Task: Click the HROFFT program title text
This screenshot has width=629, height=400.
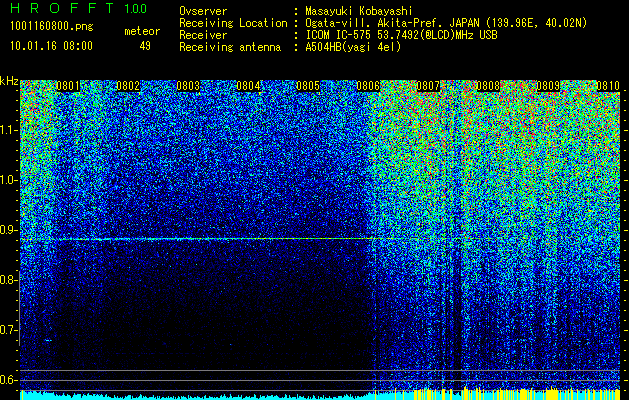Action: 62,8
